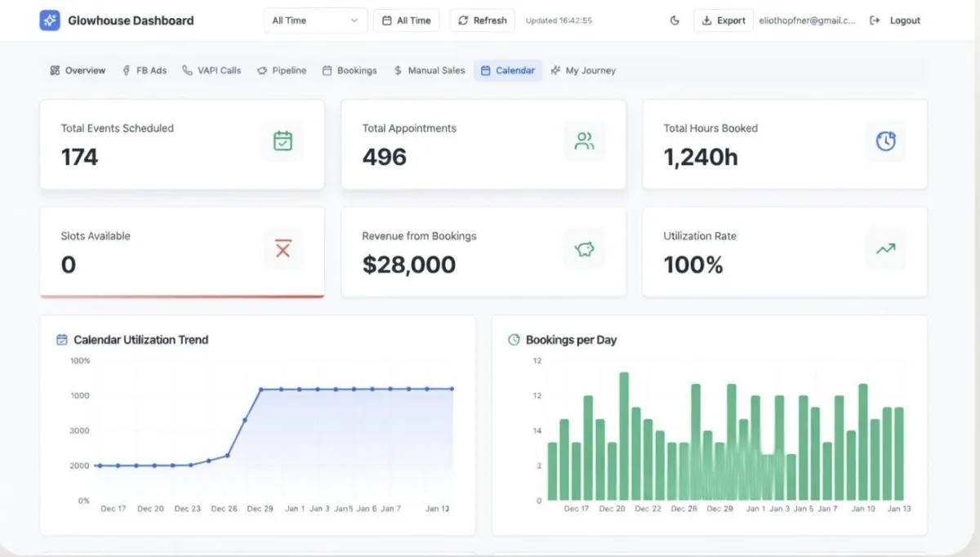Click the calendar icon beside Calendar Utilization Trend

click(x=61, y=340)
